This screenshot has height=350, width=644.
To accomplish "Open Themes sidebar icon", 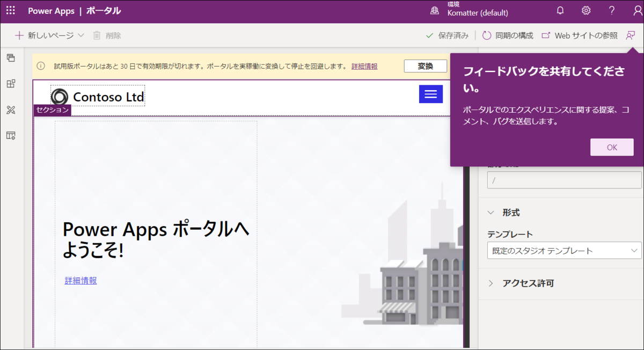I will [11, 110].
